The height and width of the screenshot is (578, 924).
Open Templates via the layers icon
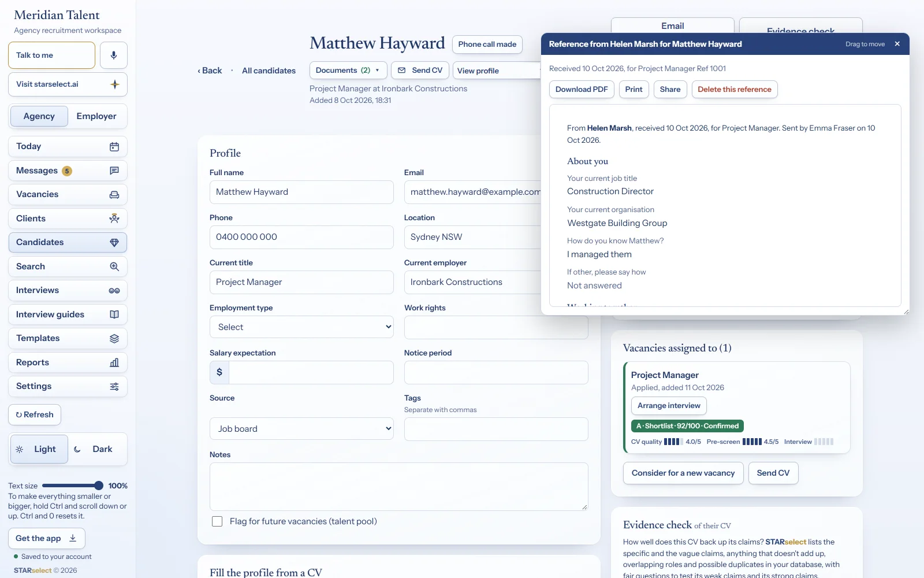[114, 339]
